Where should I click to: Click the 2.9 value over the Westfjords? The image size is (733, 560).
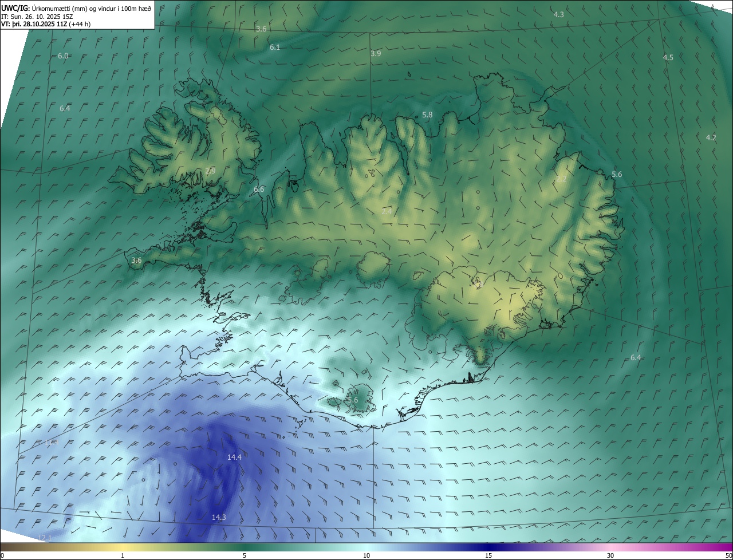click(x=210, y=171)
